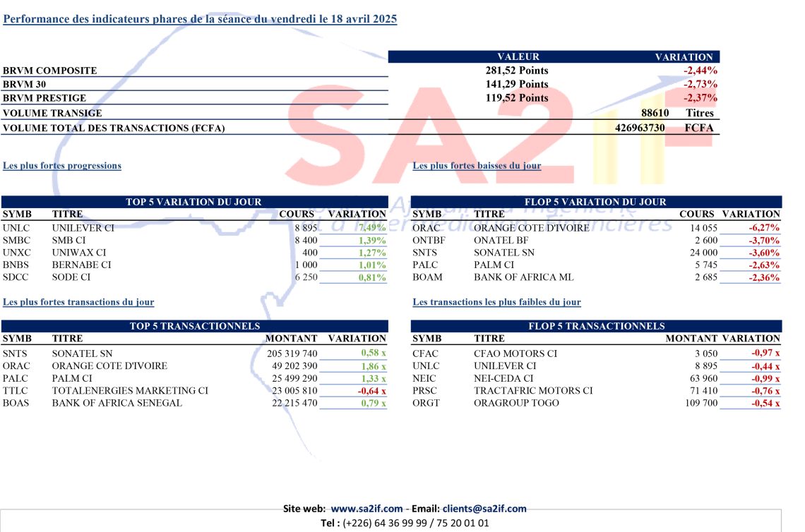Click the FLOP 5 TRANSACTIONNELS header bar
Screen dimensions: 805x532
tap(596, 326)
